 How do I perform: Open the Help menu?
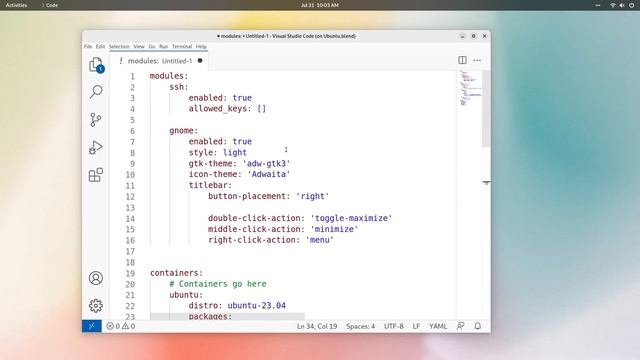point(201,47)
